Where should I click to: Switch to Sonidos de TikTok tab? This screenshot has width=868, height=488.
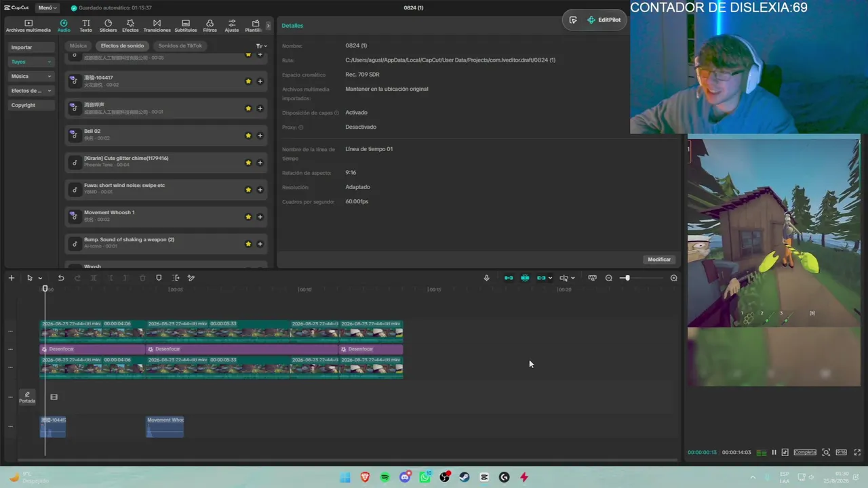pyautogui.click(x=180, y=46)
